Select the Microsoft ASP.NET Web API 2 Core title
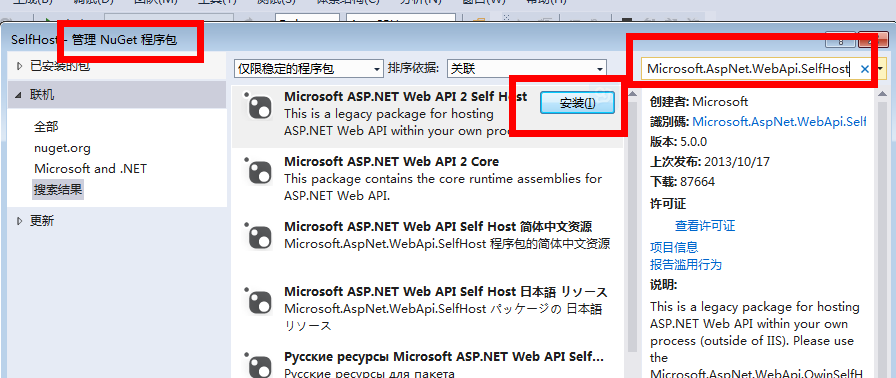Viewport: 896px width, 378px height. (x=391, y=162)
